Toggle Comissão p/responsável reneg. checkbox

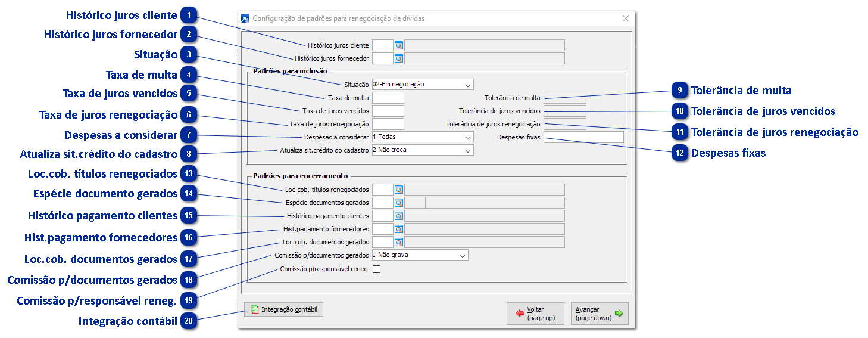(376, 269)
